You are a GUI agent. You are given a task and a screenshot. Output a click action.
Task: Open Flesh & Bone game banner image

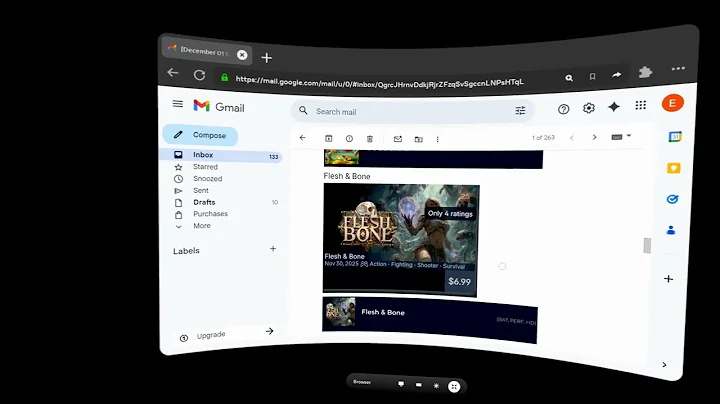click(x=401, y=238)
